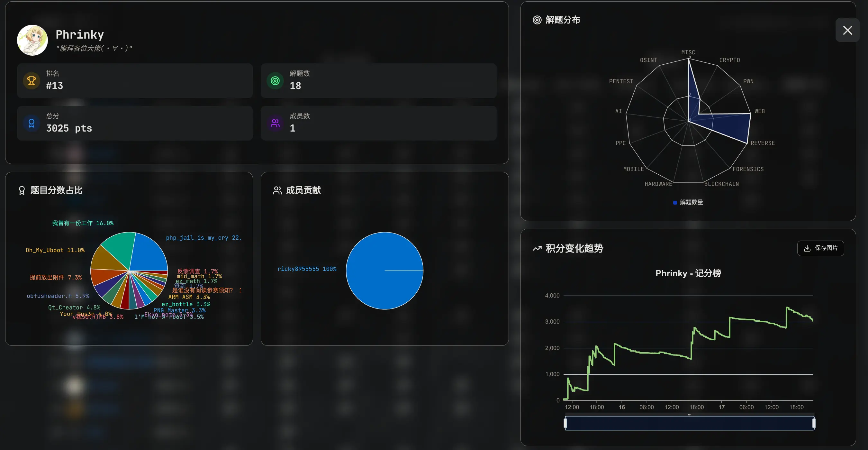The image size is (868, 450).
Task: Click the people icon beside 成员贡献 heading
Action: click(x=277, y=190)
